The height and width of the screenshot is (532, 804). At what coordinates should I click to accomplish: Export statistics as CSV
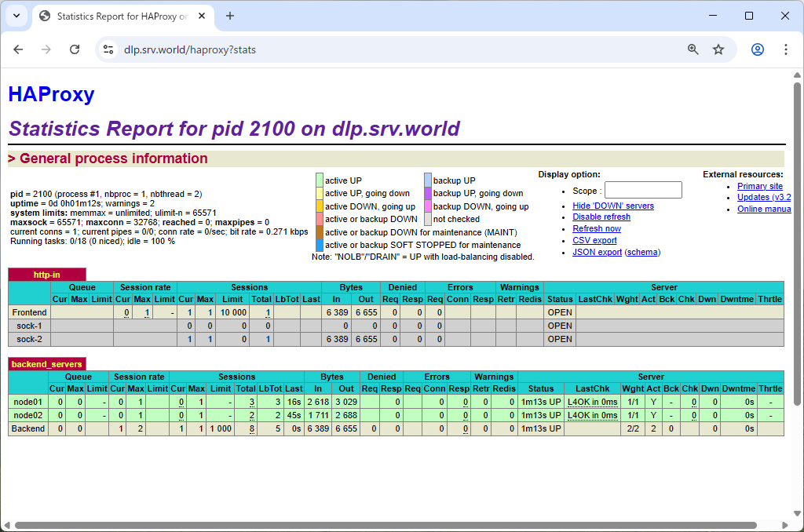(594, 240)
